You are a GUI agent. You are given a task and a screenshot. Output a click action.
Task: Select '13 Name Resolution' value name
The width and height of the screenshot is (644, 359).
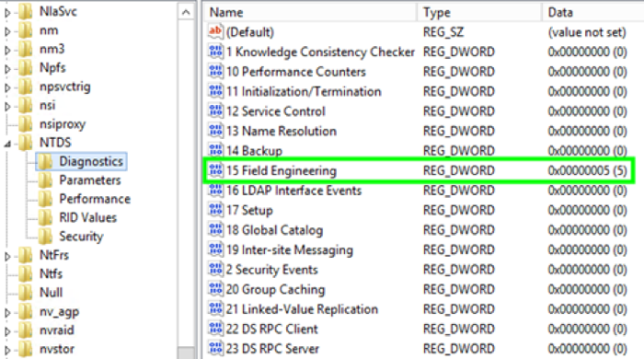tap(281, 131)
